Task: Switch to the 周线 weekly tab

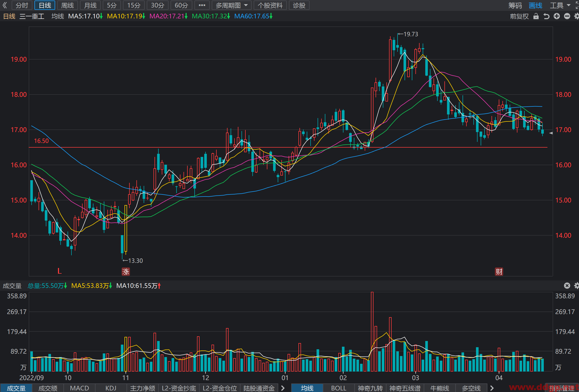Action: coord(68,5)
